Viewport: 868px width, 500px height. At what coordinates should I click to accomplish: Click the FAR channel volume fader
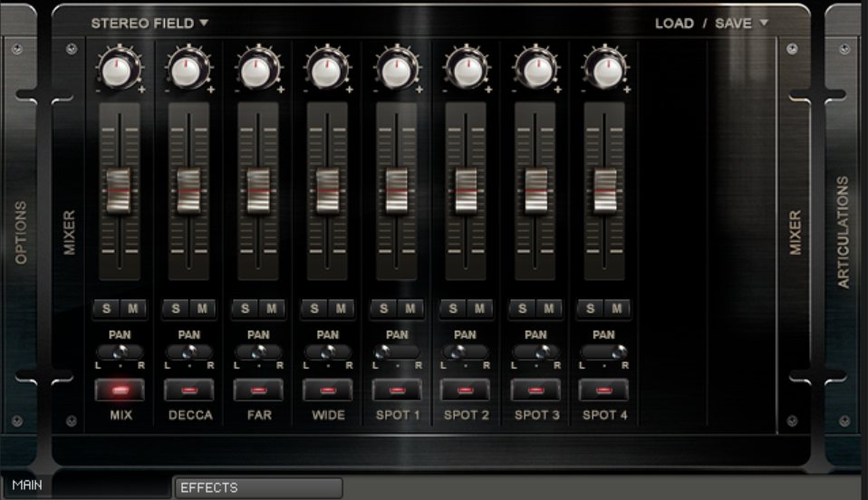pyautogui.click(x=258, y=191)
